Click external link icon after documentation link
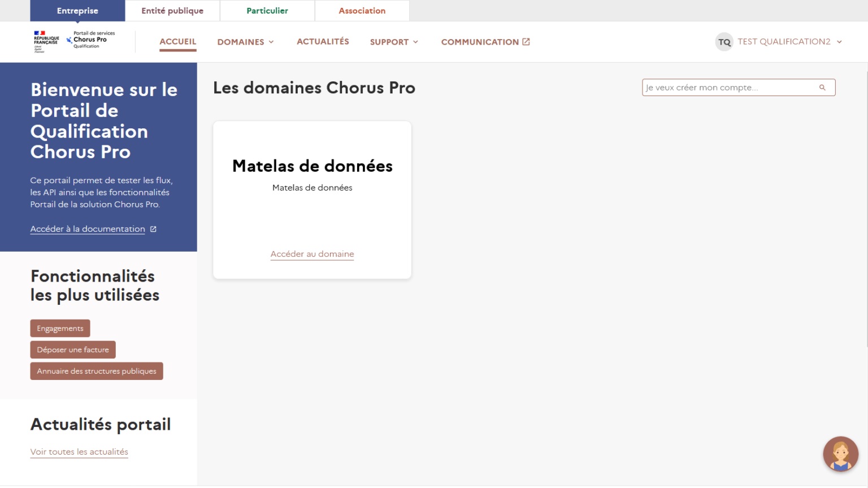 (x=153, y=229)
